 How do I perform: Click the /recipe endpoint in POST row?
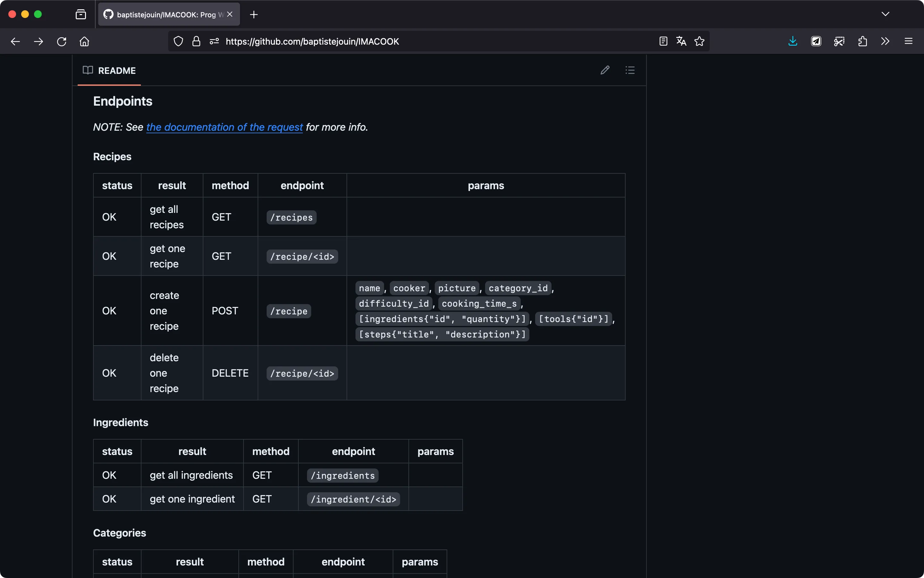289,311
